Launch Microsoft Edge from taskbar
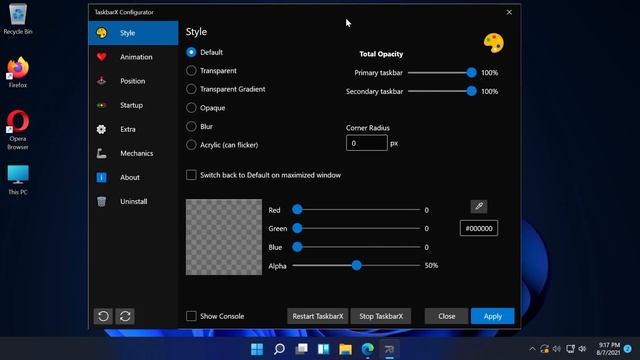Image resolution: width=640 pixels, height=360 pixels. pos(368,349)
